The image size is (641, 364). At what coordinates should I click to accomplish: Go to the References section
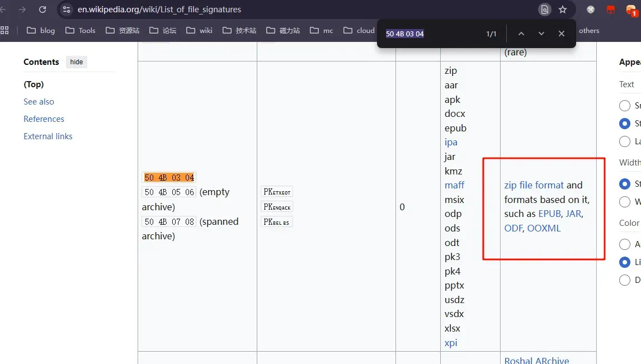(x=44, y=119)
